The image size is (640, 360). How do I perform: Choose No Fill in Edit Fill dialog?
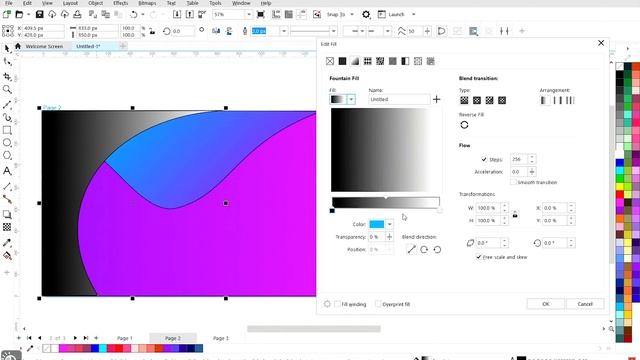(x=330, y=61)
